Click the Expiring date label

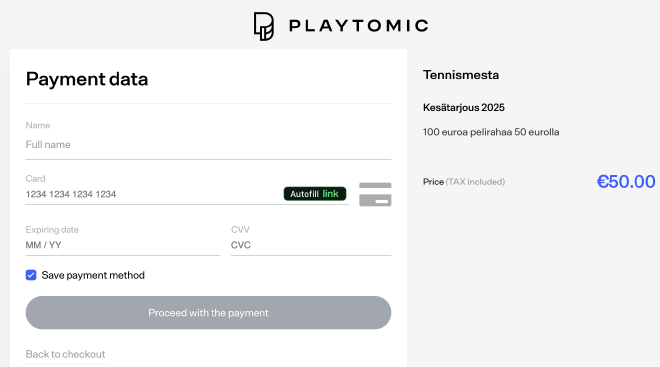point(52,230)
